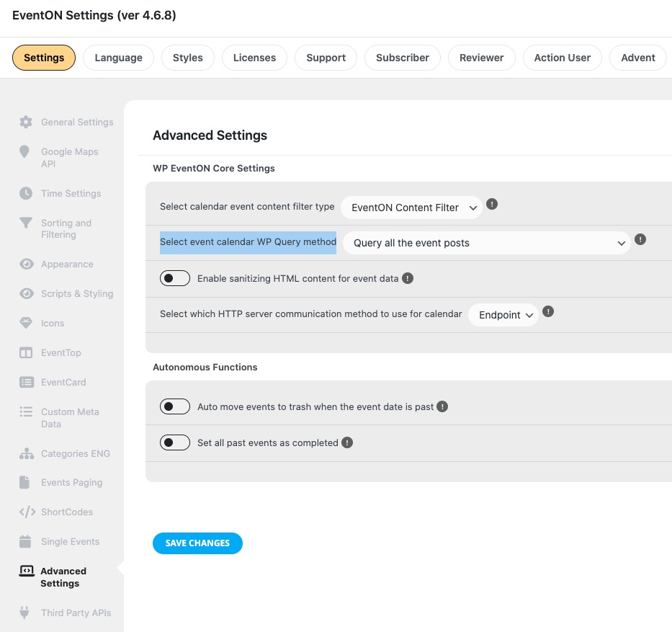
Task: Enable sanitizing HTML content toggle
Action: [175, 278]
